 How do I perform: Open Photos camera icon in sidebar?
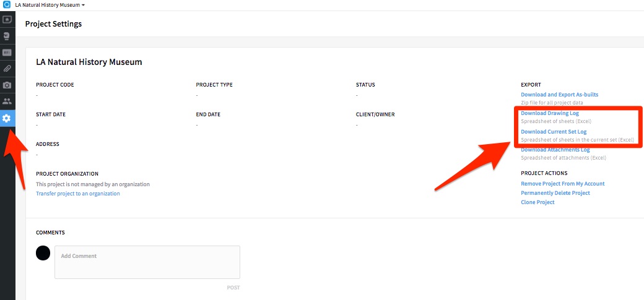point(7,85)
